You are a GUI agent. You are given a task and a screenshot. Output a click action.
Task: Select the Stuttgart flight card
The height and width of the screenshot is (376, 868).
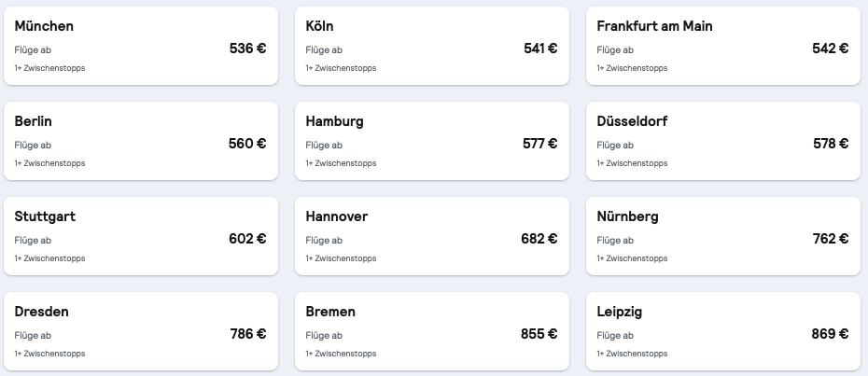pos(140,237)
